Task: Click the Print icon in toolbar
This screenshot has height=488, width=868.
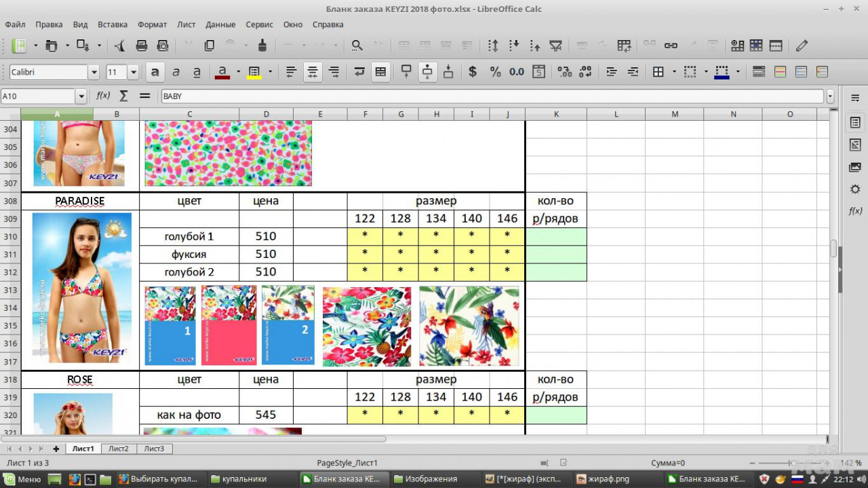Action: tap(142, 45)
